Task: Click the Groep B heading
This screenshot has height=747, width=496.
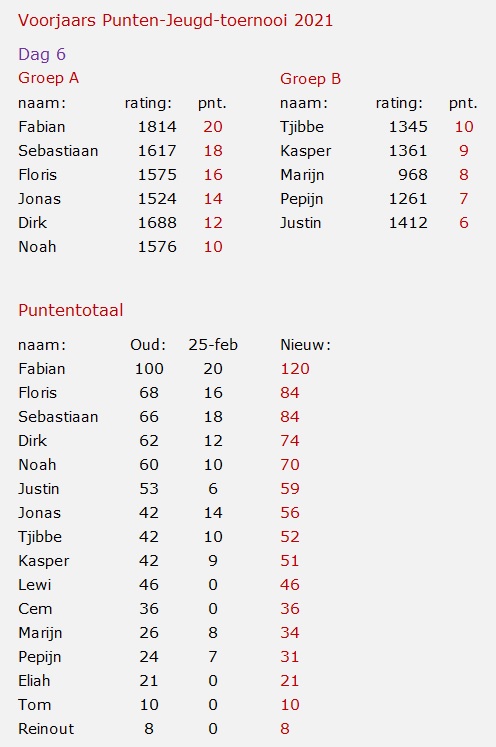Action: tap(310, 79)
